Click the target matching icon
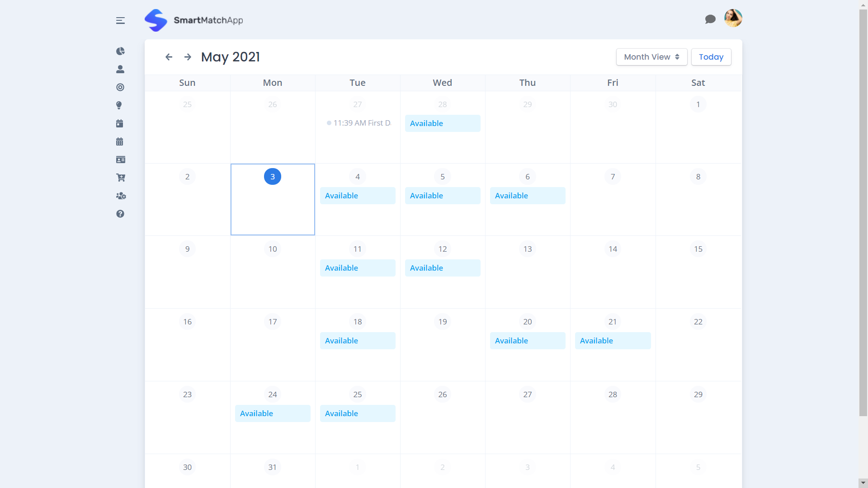The width and height of the screenshot is (868, 488). [120, 87]
